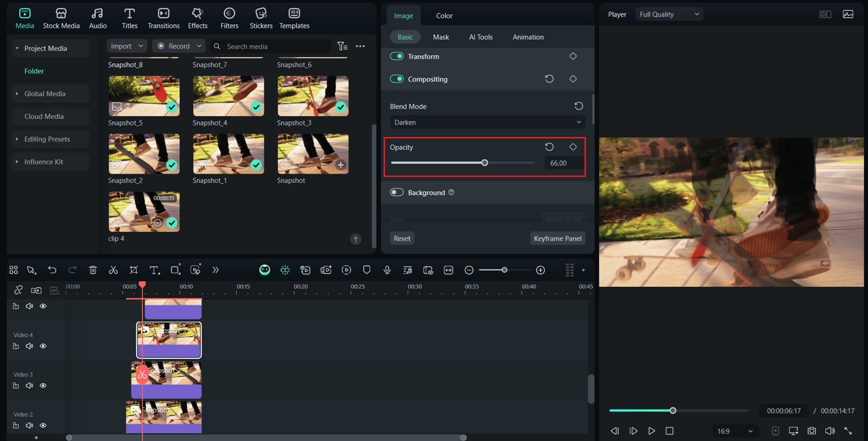Viewport: 868px width, 441px height.
Task: Open the 16:9 aspect ratio dropdown
Action: coord(734,431)
